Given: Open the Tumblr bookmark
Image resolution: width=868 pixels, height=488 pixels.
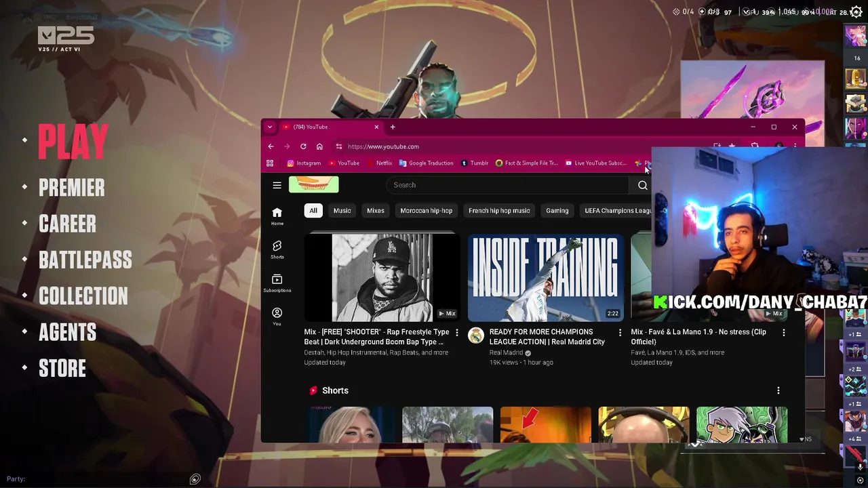Looking at the screenshot, I should (x=475, y=163).
